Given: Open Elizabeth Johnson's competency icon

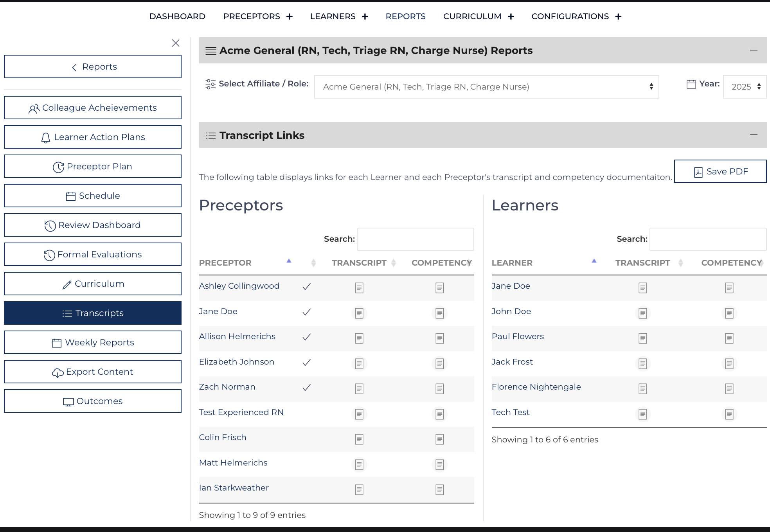Looking at the screenshot, I should (439, 364).
